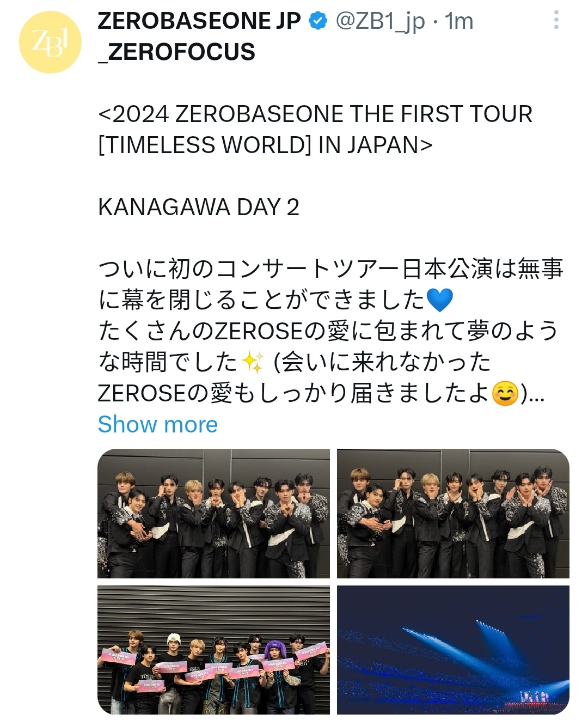Screen dimensions: 588x726
Task: Open the group photo with pink banners
Action: (213, 650)
